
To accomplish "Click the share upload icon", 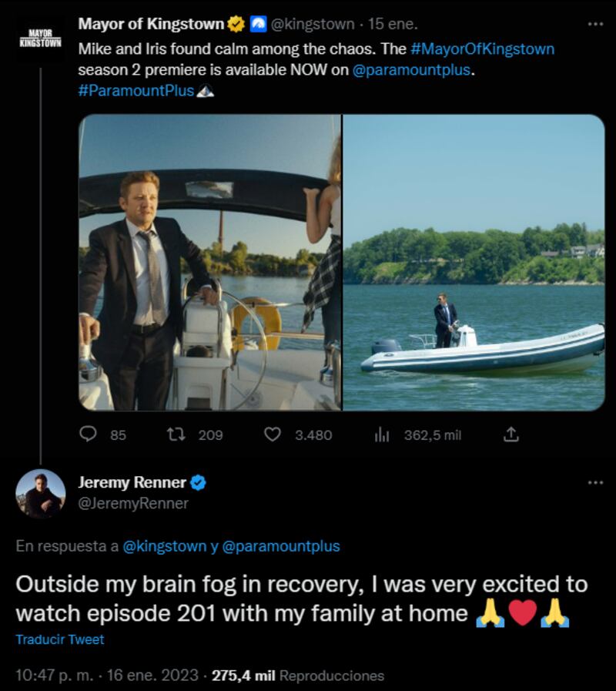I will 511,435.
